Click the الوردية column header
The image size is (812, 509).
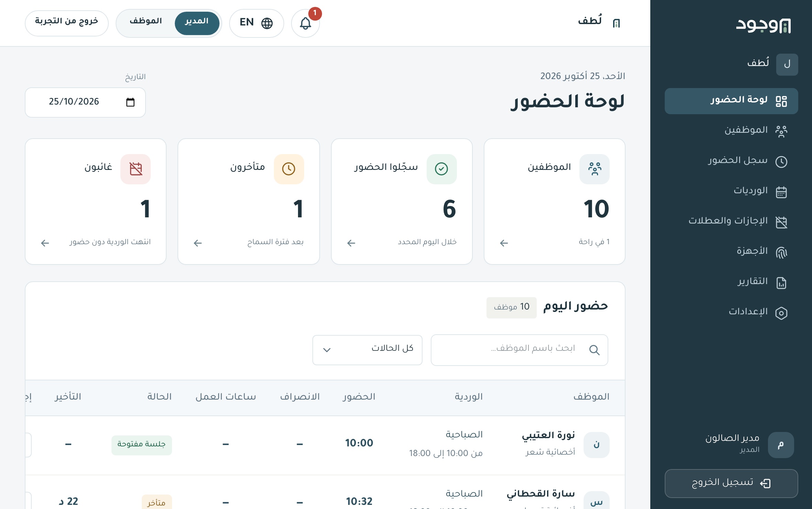(469, 397)
